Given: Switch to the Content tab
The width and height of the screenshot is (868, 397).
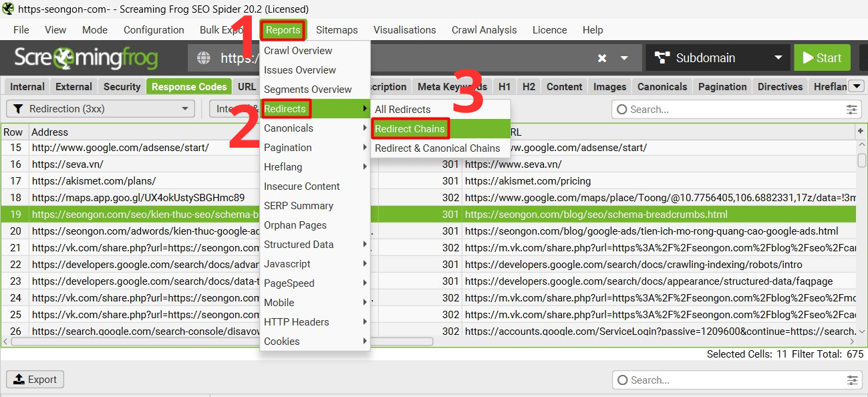Looking at the screenshot, I should coord(565,87).
